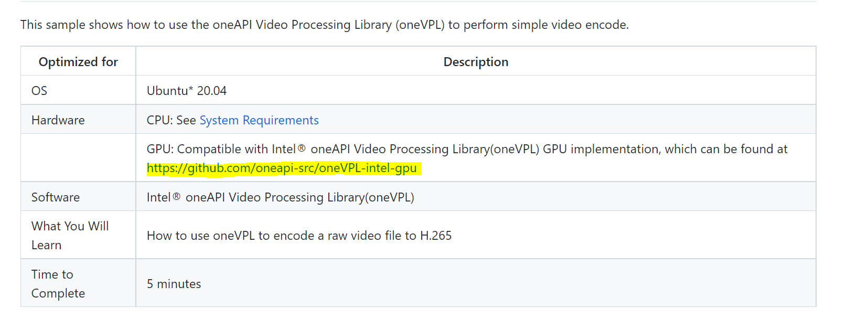
Task: Select the "What You Will Learn" label
Action: pyautogui.click(x=70, y=235)
